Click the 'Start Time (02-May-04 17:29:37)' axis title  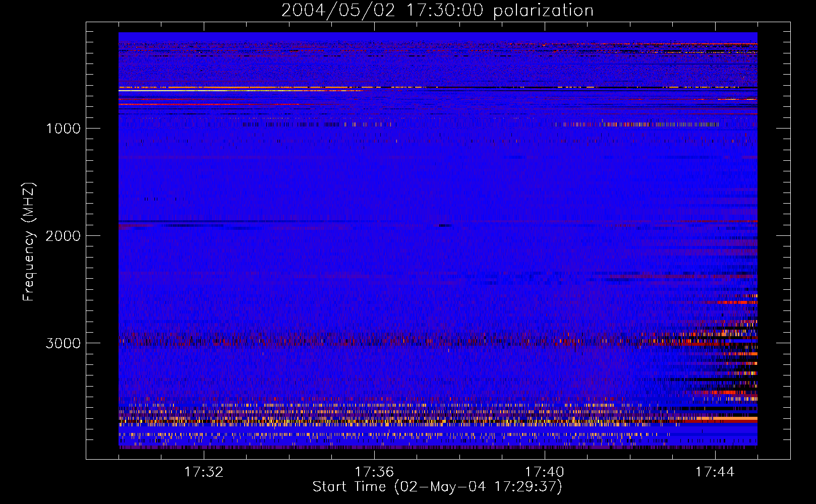(x=437, y=487)
